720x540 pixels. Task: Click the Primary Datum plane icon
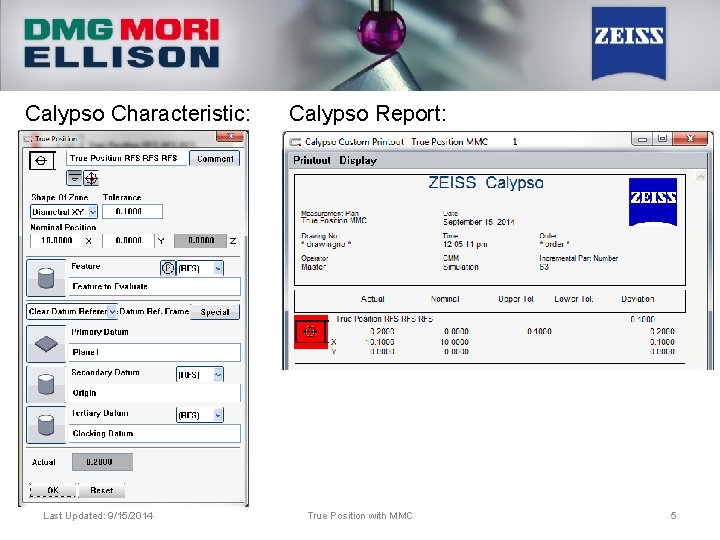coord(46,344)
